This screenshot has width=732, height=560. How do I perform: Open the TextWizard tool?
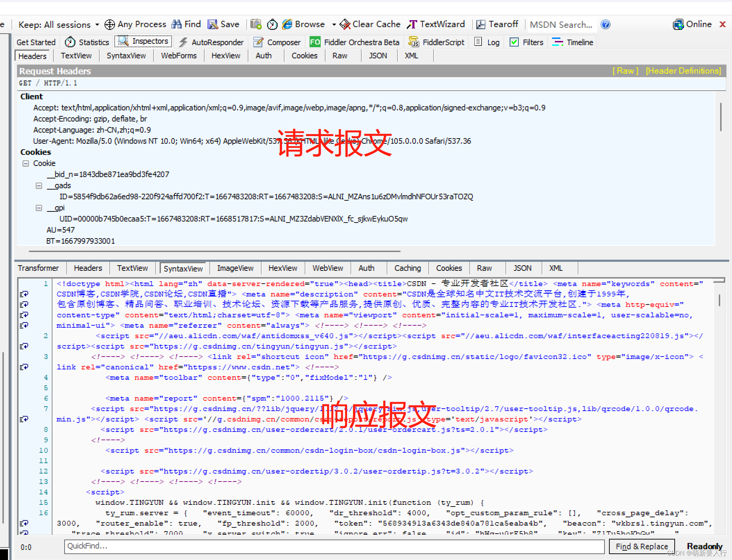436,24
